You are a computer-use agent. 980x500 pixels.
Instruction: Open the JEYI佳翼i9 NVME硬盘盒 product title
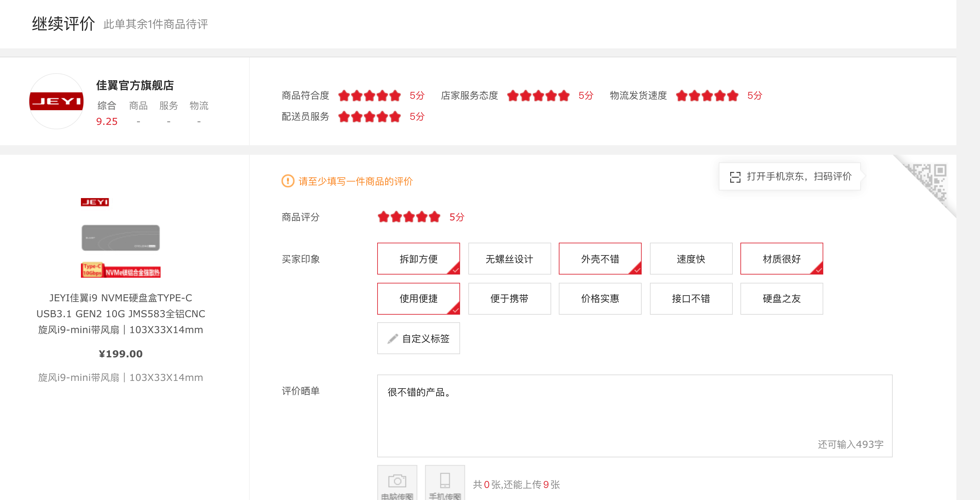pyautogui.click(x=121, y=314)
